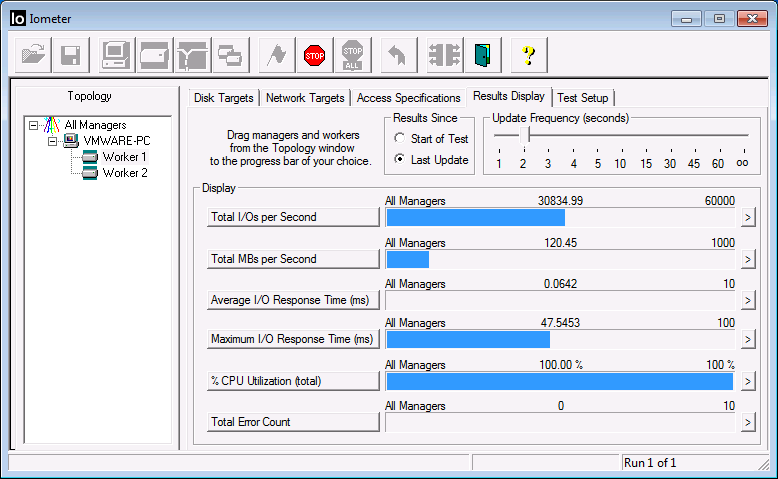Select the Last Update radio button
Viewport: 778px width, 479px height.
click(x=400, y=160)
